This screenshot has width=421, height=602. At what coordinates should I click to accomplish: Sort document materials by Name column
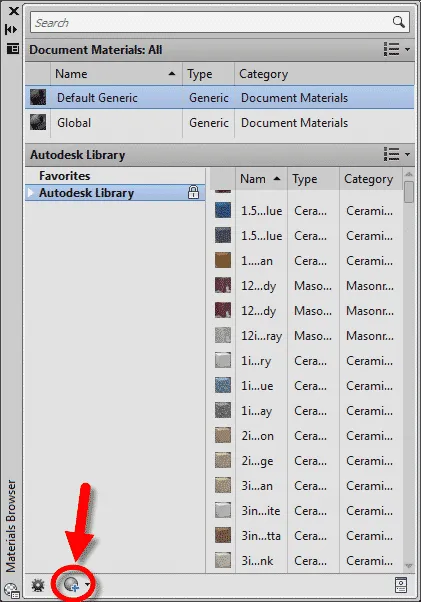116,74
